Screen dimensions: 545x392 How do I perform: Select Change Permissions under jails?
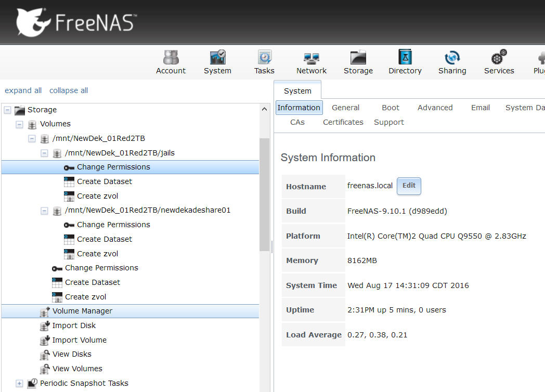(131, 167)
